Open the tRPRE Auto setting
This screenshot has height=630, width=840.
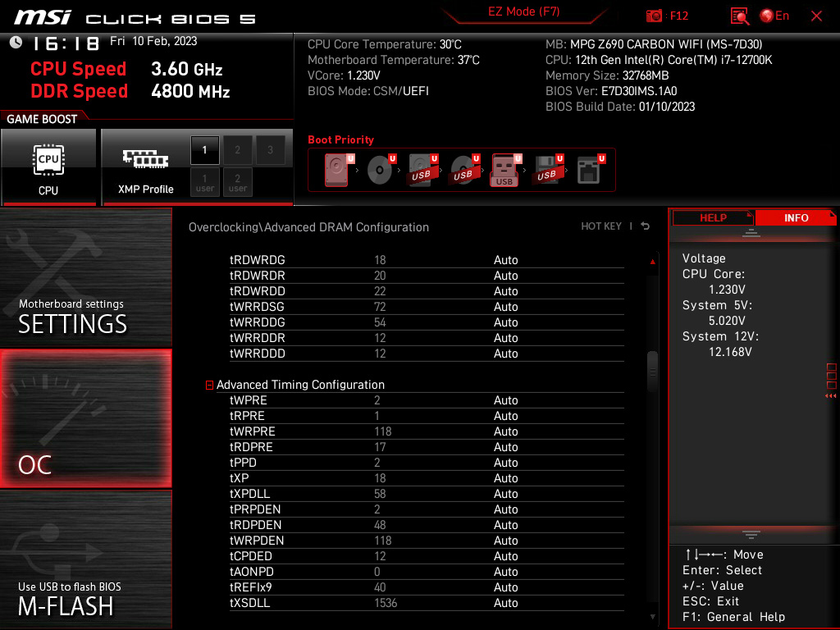505,416
